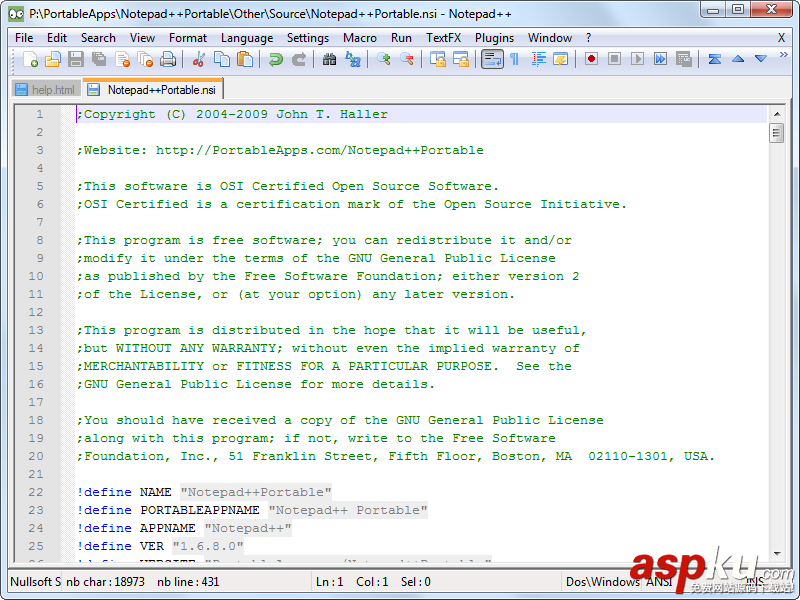Click the Cut scissors icon
This screenshot has height=600, width=800.
[x=198, y=59]
